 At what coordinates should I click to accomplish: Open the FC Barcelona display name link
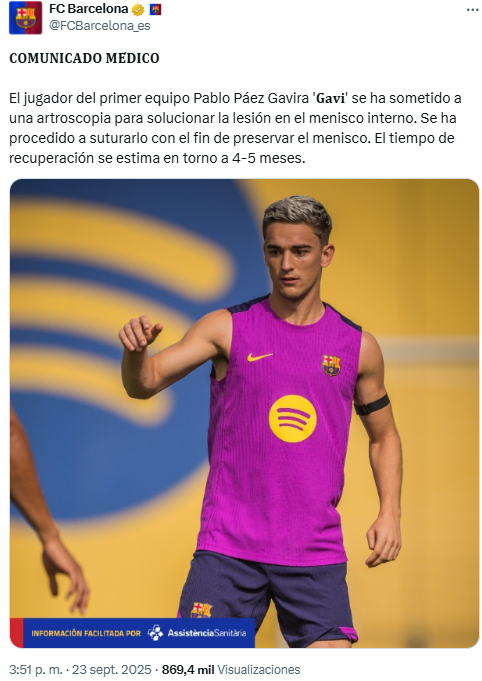click(89, 9)
